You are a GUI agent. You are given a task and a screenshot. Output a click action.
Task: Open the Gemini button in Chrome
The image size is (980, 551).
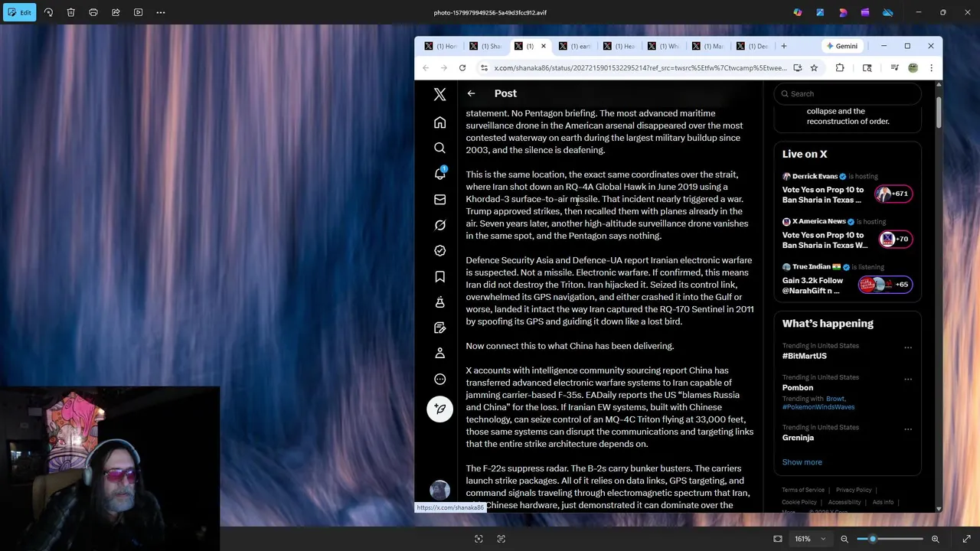coord(841,46)
